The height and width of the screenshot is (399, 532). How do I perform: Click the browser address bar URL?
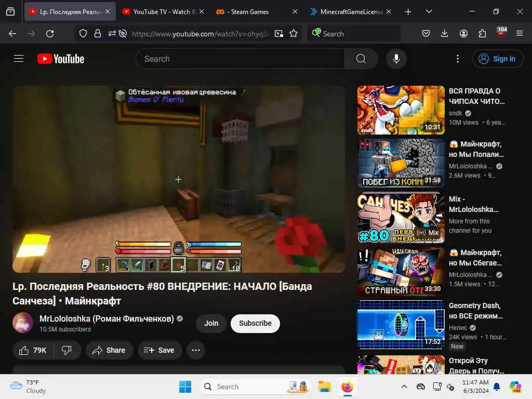tap(200, 34)
